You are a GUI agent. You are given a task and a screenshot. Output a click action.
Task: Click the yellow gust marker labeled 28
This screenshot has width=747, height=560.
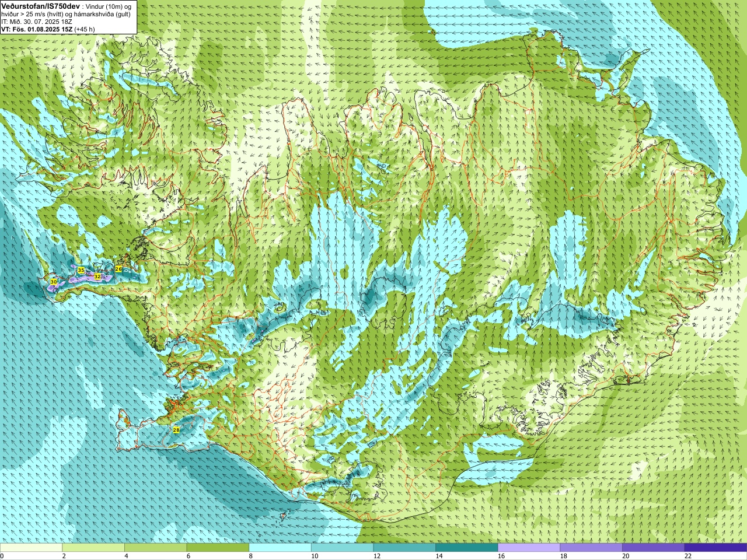click(x=176, y=430)
